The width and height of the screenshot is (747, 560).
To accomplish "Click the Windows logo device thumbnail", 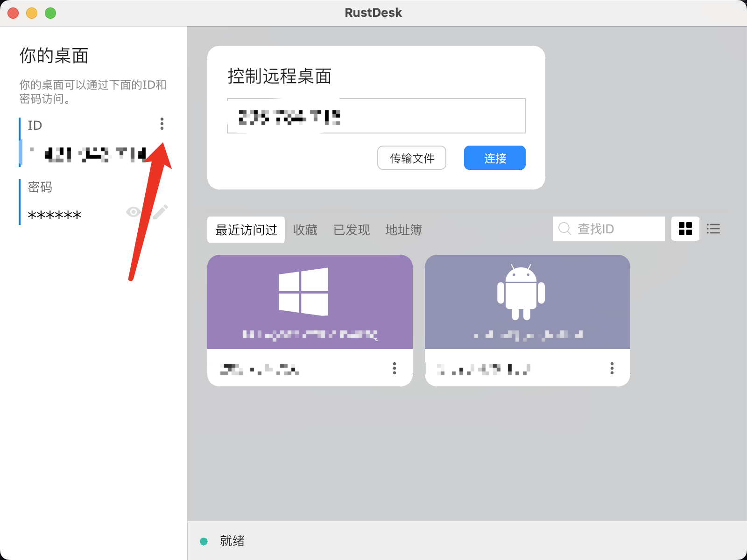I will [303, 292].
